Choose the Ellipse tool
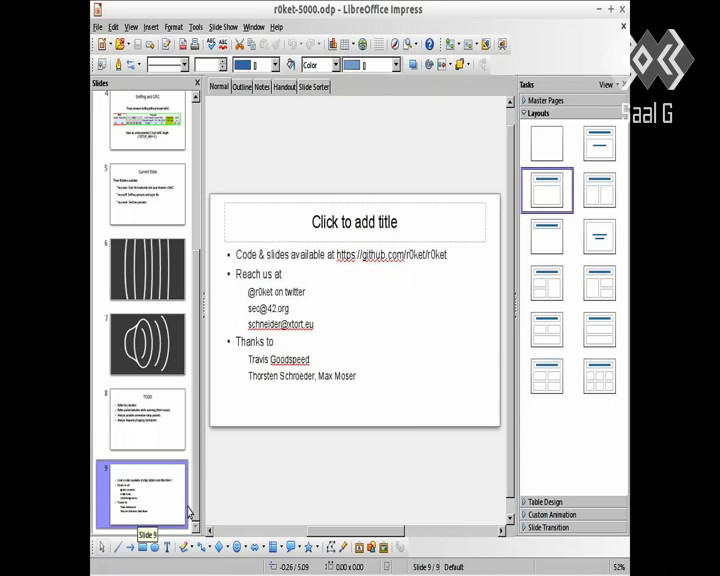 point(155,547)
